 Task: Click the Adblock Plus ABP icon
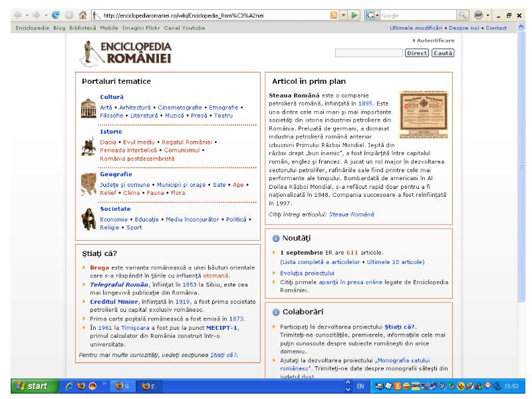(x=478, y=15)
